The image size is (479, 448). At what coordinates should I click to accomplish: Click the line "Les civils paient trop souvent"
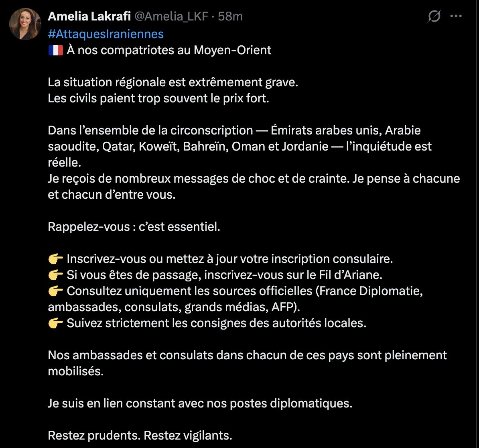(158, 98)
